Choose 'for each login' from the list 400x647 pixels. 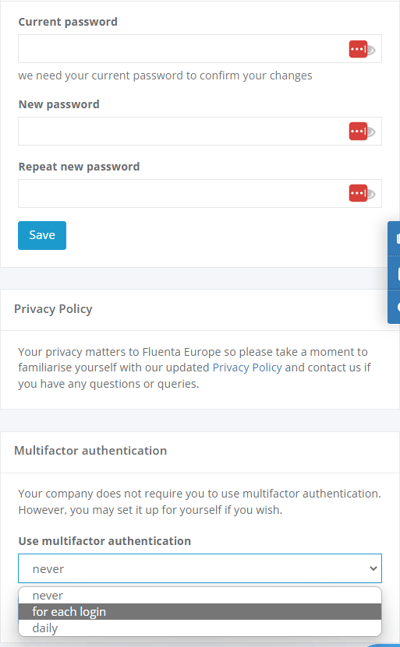[200, 612]
